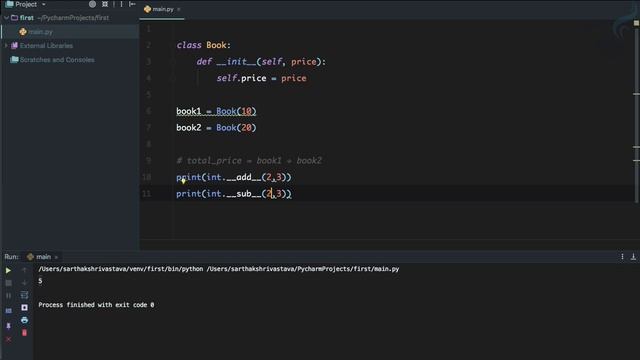
Task: Collapse the 'first' project folder
Action: [x=6, y=18]
